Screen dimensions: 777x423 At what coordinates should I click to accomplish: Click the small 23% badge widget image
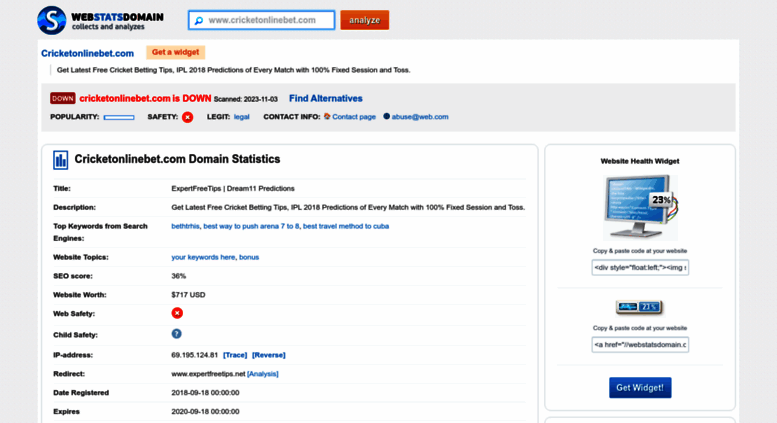[639, 307]
